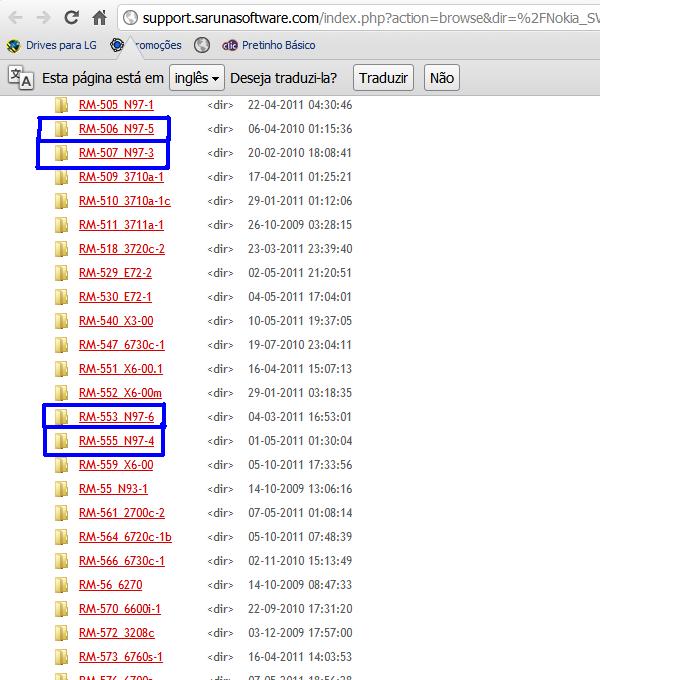
Task: Click folder icon beside RM-55_N93-1
Action: pyautogui.click(x=61, y=488)
